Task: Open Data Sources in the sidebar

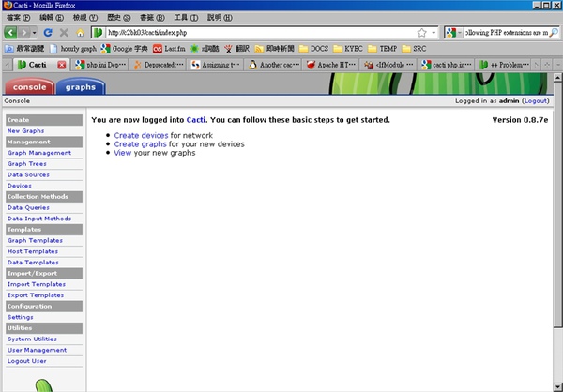Action: point(28,174)
